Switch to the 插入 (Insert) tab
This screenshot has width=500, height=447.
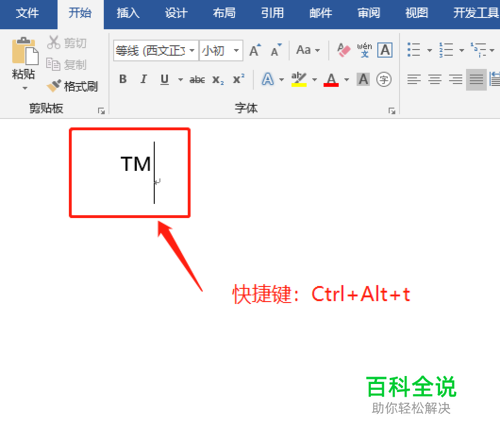pyautogui.click(x=128, y=13)
